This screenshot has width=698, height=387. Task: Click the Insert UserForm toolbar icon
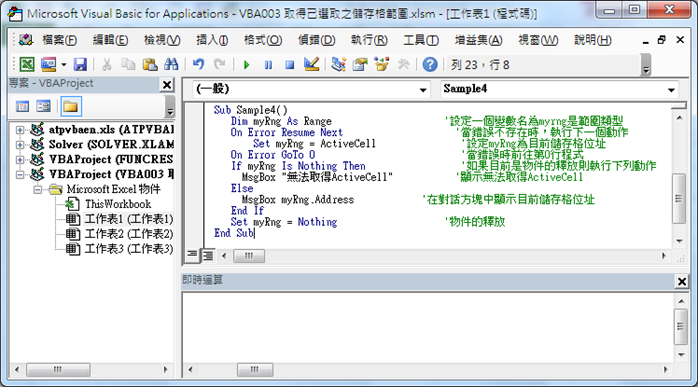click(49, 65)
